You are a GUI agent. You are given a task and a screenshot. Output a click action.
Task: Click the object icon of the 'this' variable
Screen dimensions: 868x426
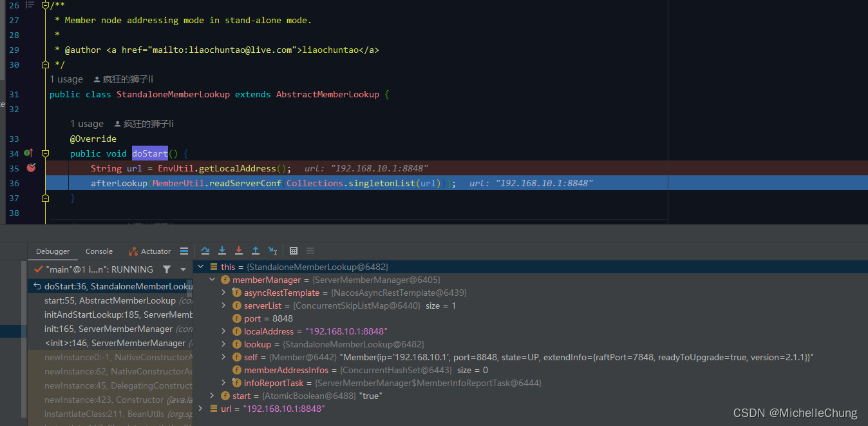(x=214, y=267)
